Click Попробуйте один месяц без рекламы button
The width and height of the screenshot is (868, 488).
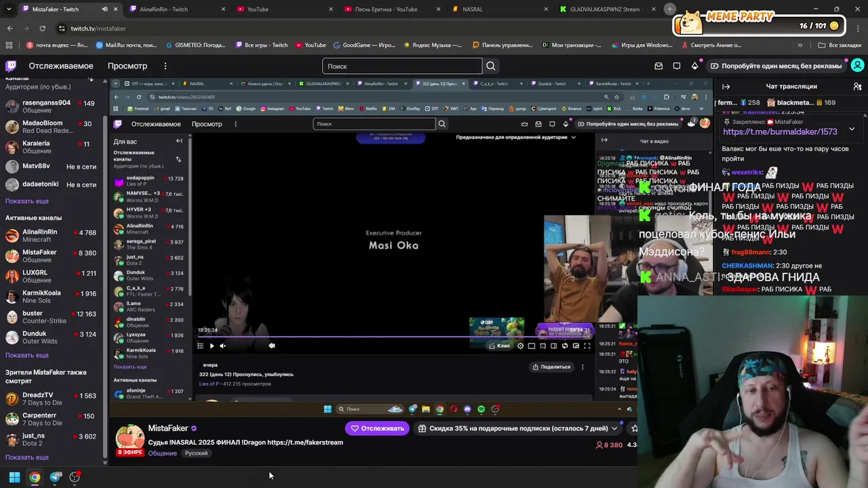pyautogui.click(x=776, y=66)
